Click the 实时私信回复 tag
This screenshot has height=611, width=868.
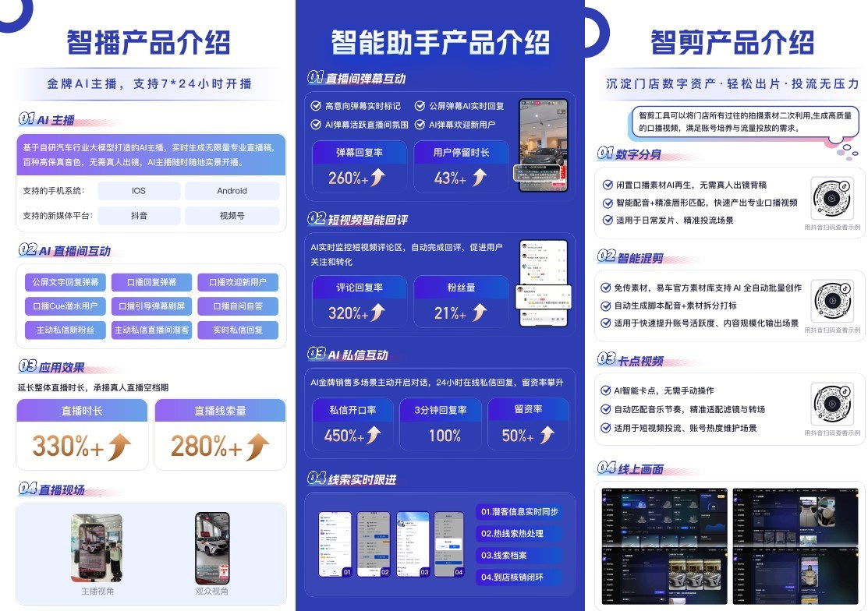[238, 330]
